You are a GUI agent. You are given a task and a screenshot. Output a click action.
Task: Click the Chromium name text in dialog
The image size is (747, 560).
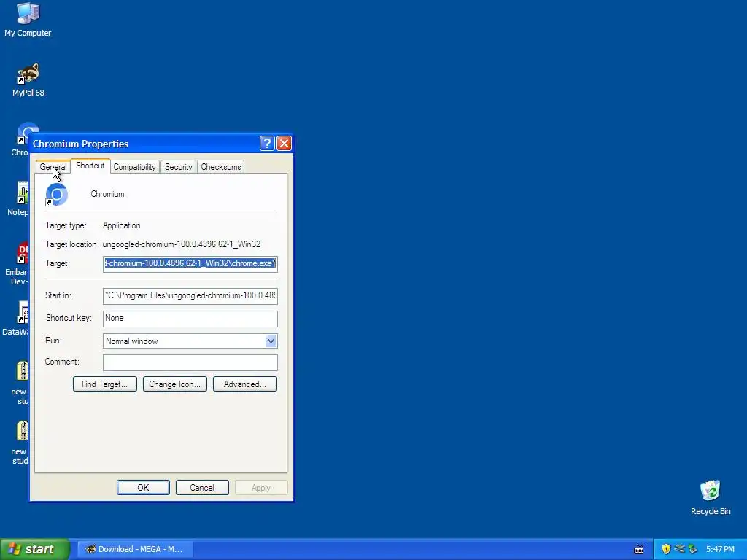[x=107, y=194]
